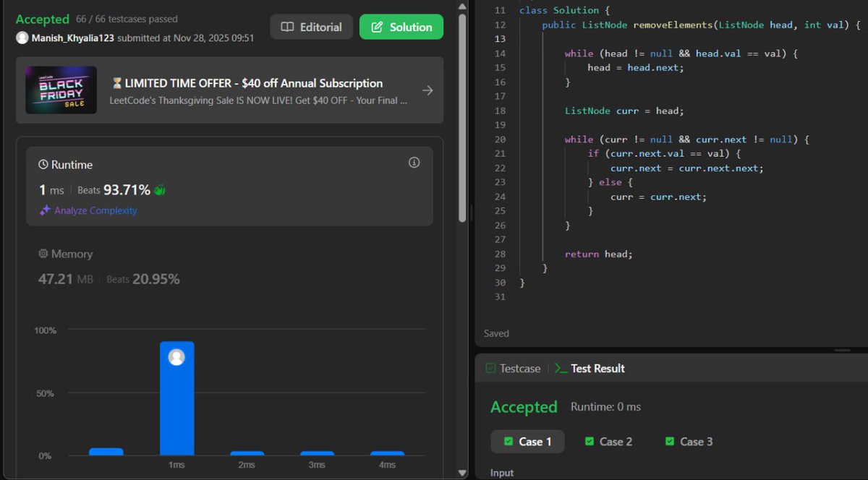Click the pencil icon on the Solution button
Image resolution: width=868 pixels, height=480 pixels.
click(x=377, y=26)
